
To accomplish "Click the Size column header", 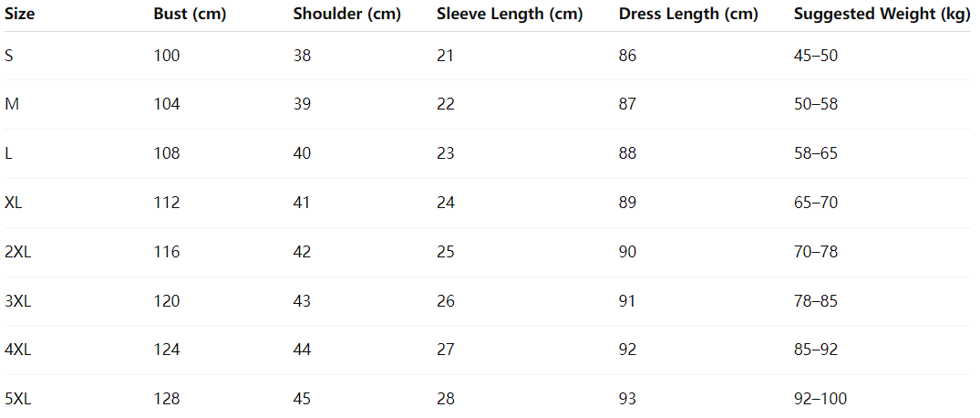I will pyautogui.click(x=19, y=14).
